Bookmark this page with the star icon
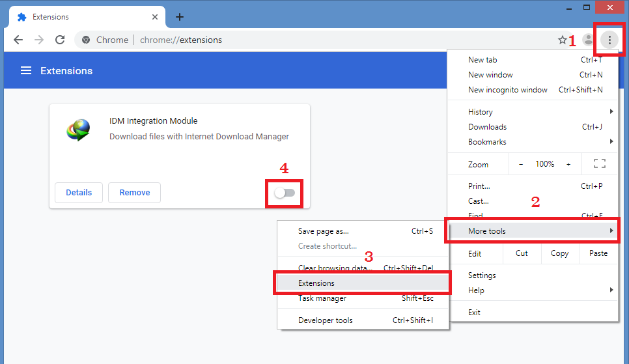 point(562,40)
